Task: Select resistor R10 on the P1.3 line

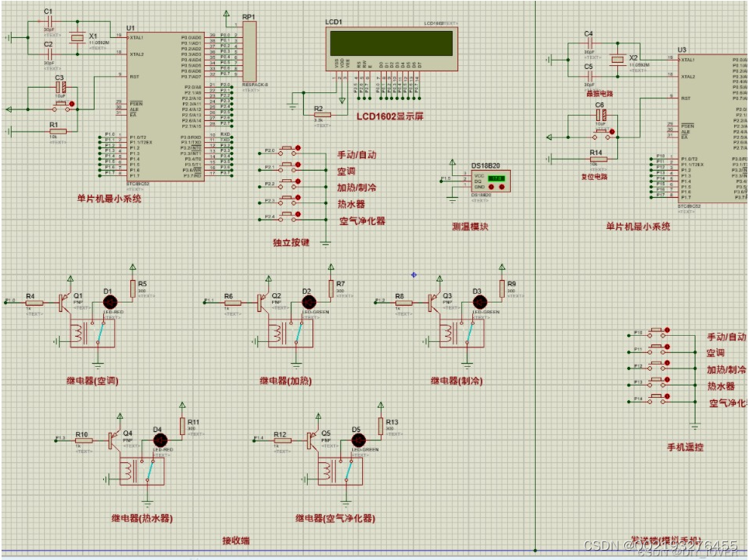Action: click(x=84, y=441)
